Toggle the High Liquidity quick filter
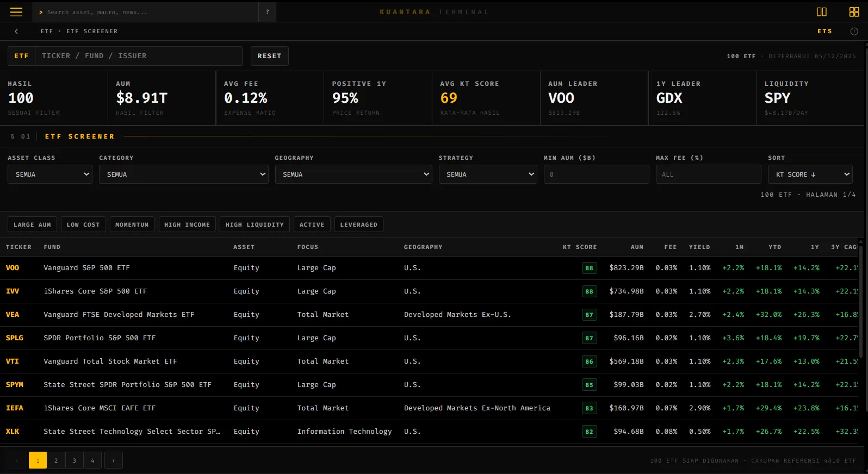Screen dimensions: 868x474 point(255,224)
